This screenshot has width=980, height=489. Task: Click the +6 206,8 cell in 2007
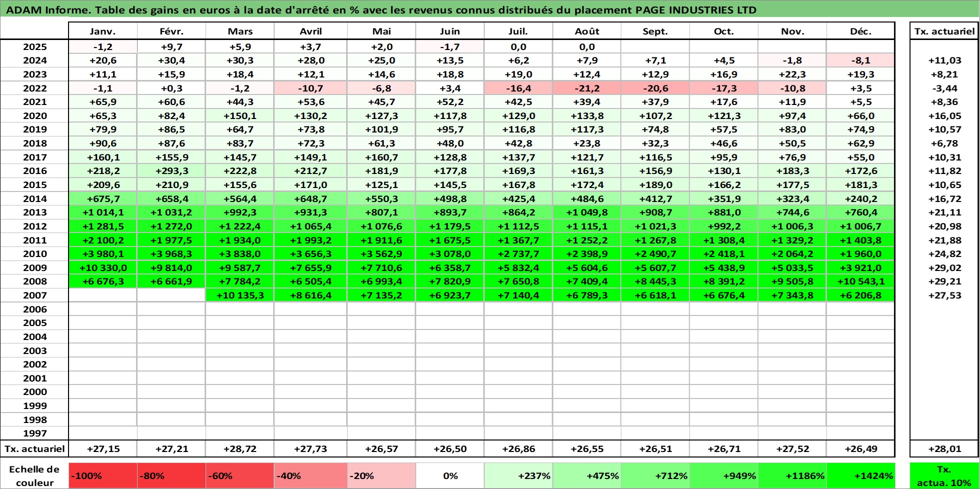[x=861, y=295]
